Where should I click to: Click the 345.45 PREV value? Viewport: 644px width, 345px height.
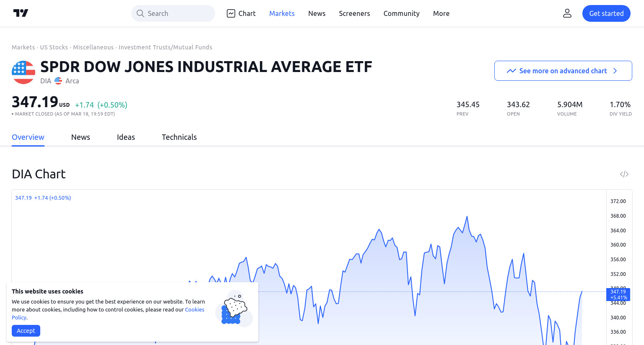pyautogui.click(x=468, y=105)
